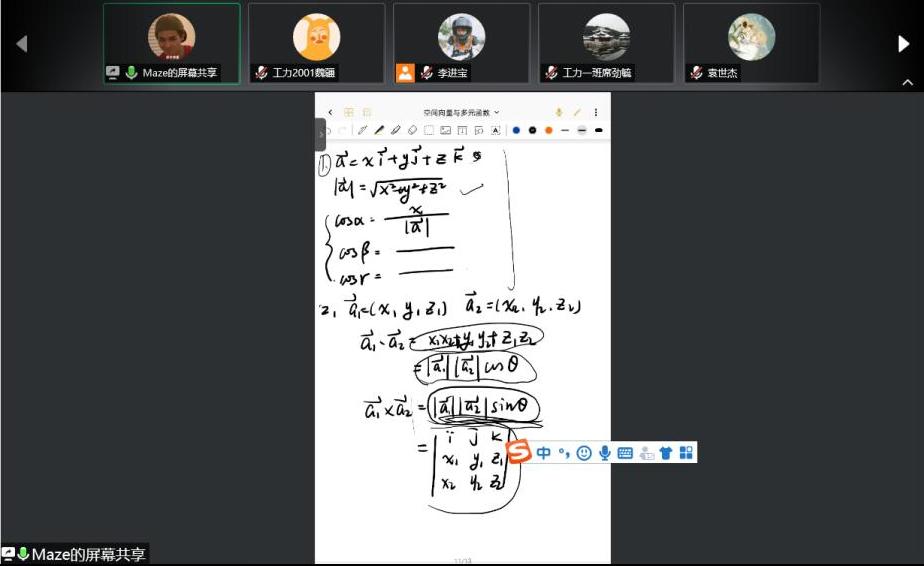
Task: Expand the collapsed left side panel
Action: (320, 133)
